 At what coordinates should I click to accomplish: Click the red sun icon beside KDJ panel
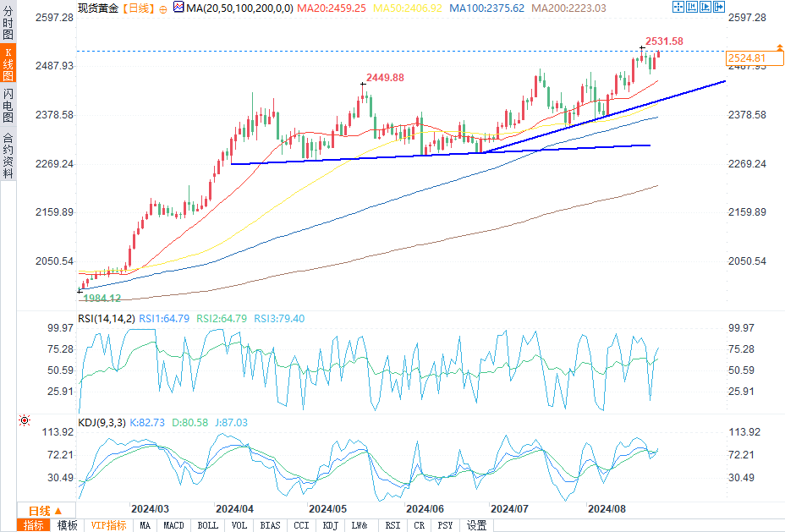(x=25, y=420)
